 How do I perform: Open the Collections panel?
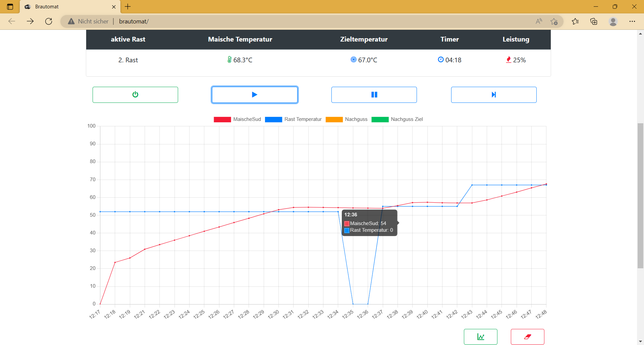594,21
